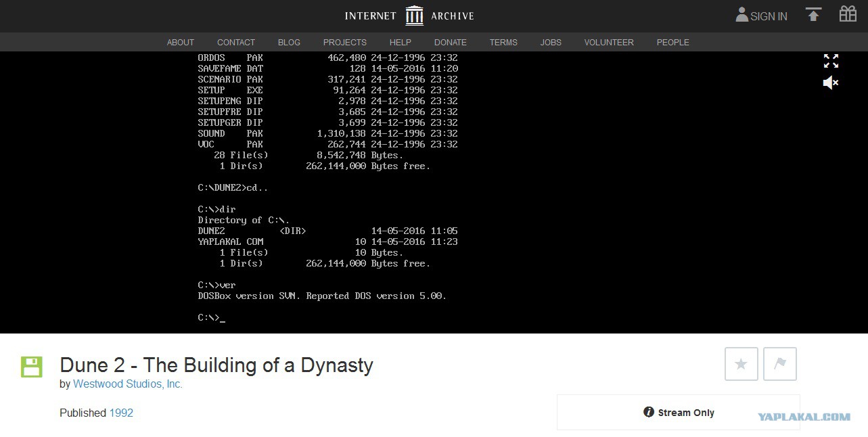Click the Directory of C:\. line
868x437 pixels.
coord(244,220)
